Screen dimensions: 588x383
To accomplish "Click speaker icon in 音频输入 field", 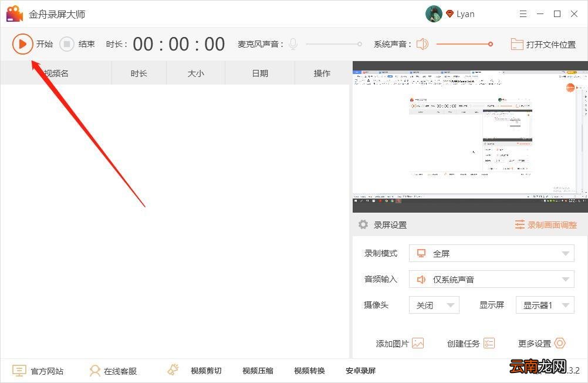I will tap(421, 279).
